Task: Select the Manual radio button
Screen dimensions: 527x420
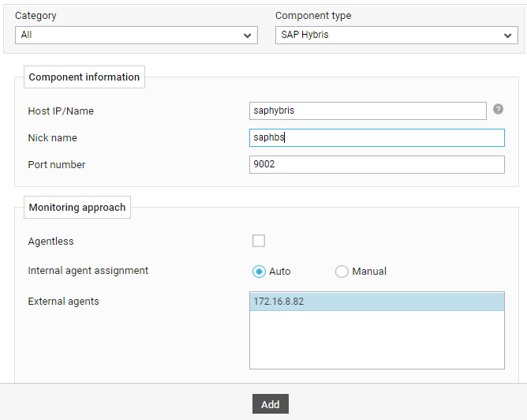Action: click(x=342, y=272)
